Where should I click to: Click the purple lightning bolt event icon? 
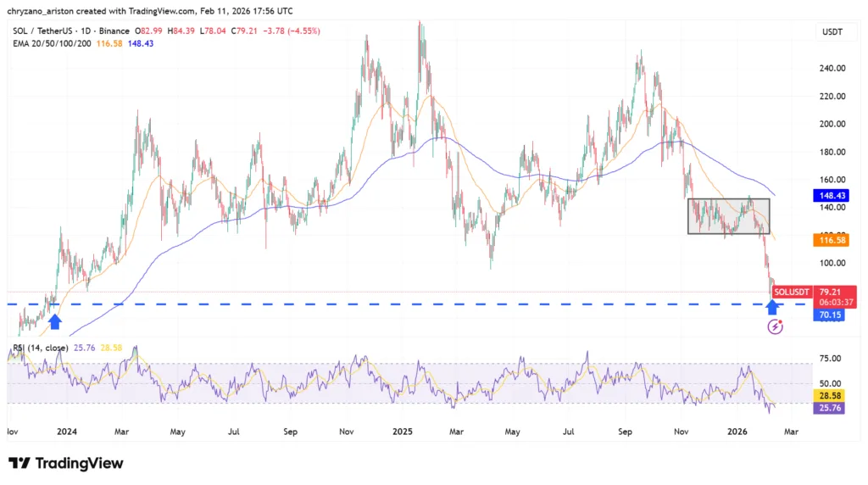[774, 326]
